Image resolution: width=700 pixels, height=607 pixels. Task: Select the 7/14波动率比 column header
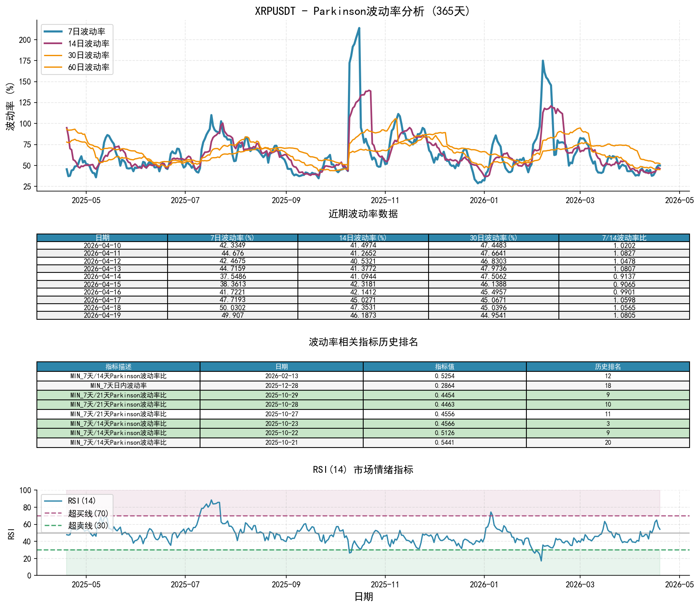pos(624,238)
